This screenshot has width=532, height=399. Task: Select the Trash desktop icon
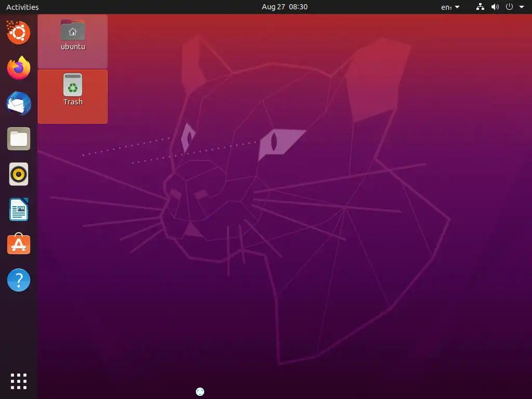(x=73, y=85)
